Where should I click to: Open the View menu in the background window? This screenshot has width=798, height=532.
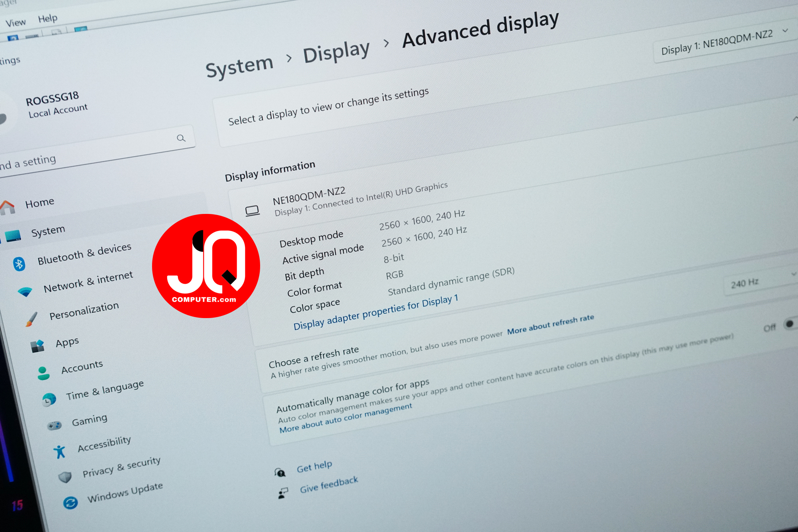coord(16,23)
